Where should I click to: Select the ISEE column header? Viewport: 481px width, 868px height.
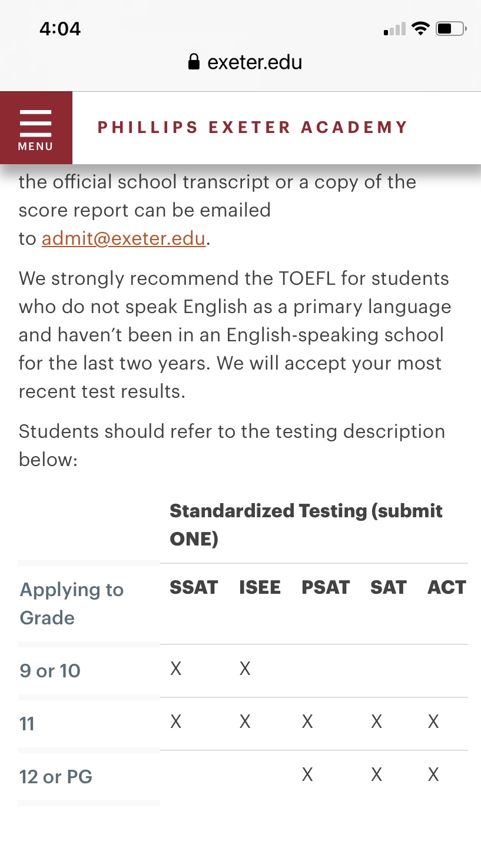(x=260, y=587)
